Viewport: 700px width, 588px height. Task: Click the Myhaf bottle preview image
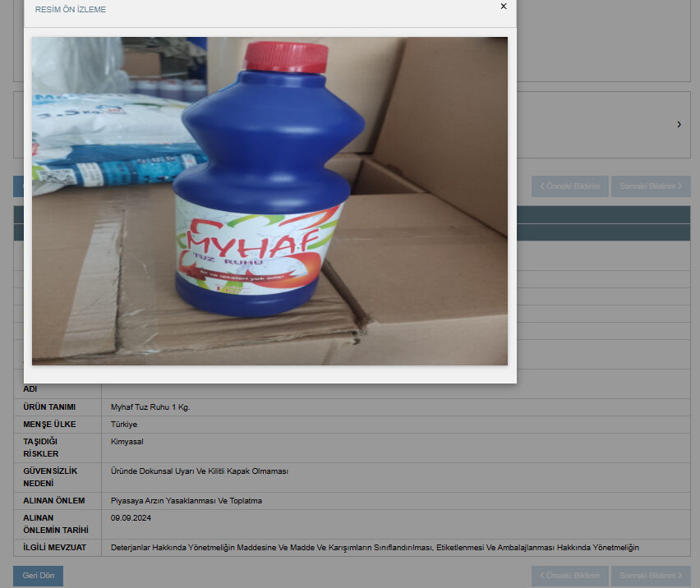pyautogui.click(x=269, y=201)
